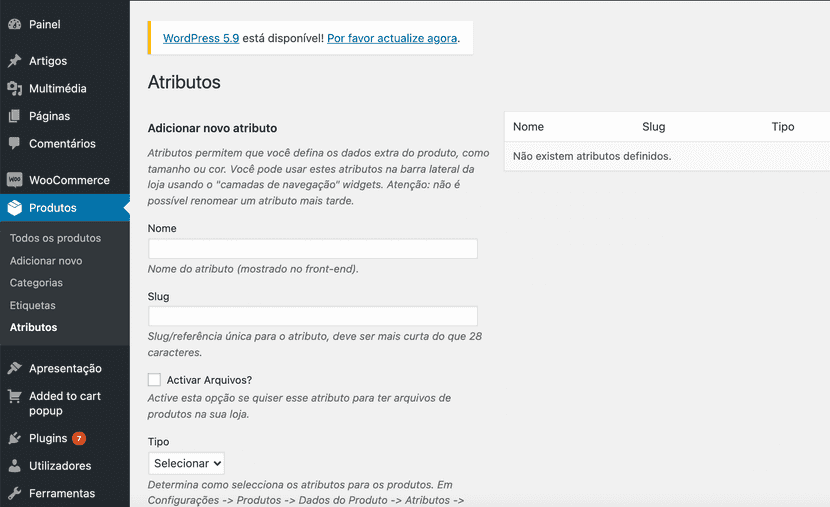Viewport: 830px width, 507px height.
Task: Click the Nome text input field
Action: [312, 249]
